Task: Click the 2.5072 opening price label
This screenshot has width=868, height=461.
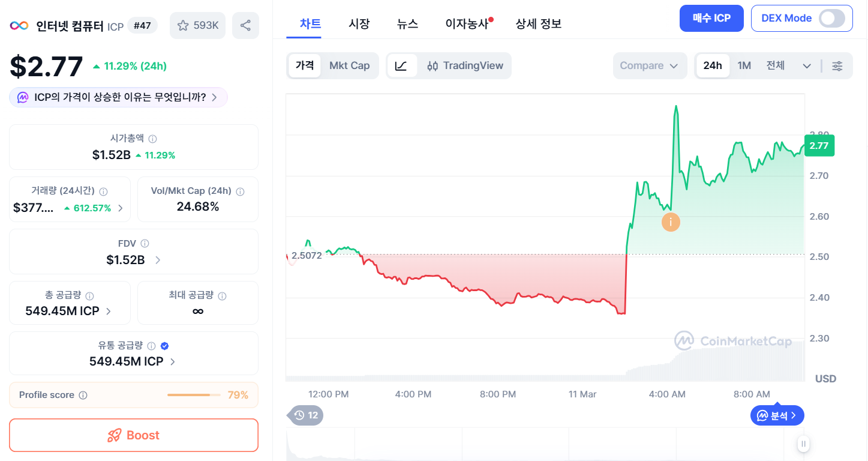Action: point(307,255)
